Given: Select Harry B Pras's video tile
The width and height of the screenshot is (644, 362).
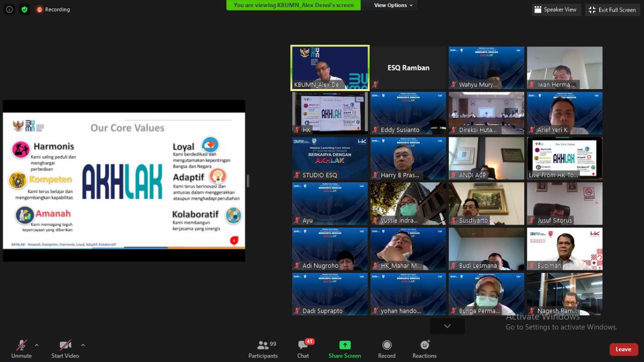Looking at the screenshot, I should [x=408, y=159].
